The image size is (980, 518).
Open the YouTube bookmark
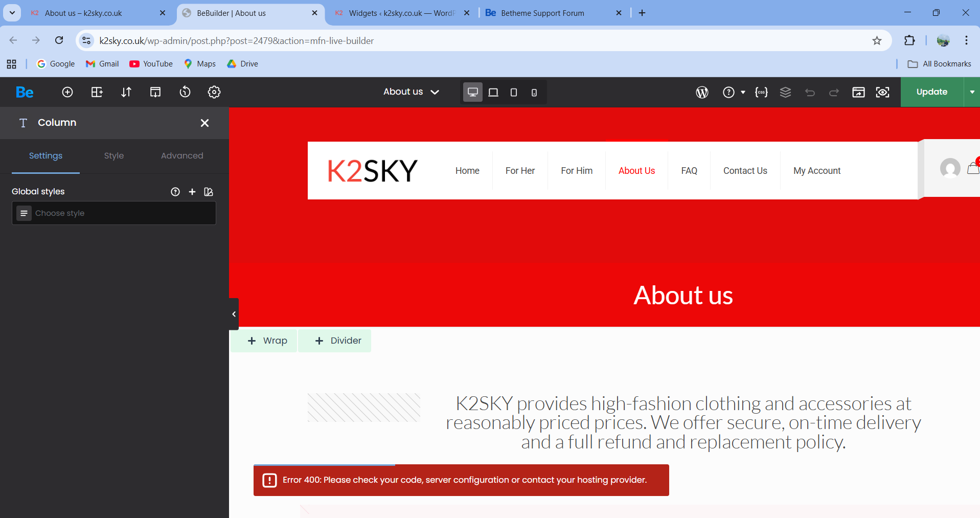pyautogui.click(x=151, y=64)
